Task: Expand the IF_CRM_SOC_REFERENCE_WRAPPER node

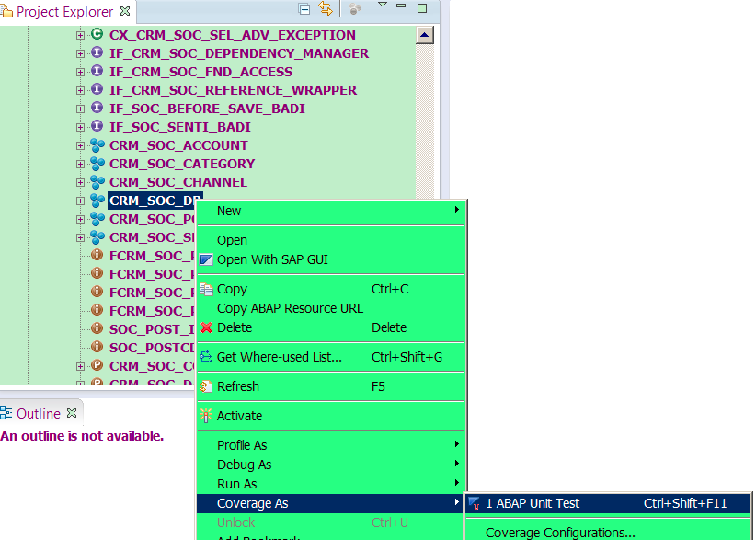Action: 80,90
